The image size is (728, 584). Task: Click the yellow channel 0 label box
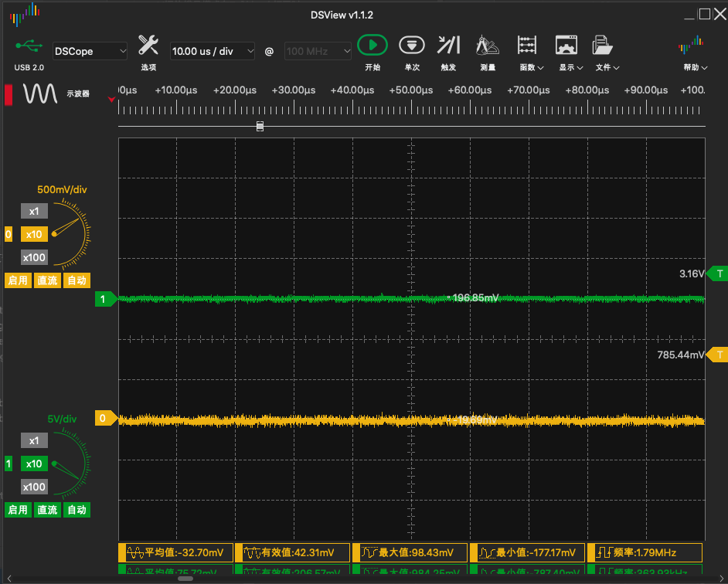pyautogui.click(x=9, y=234)
